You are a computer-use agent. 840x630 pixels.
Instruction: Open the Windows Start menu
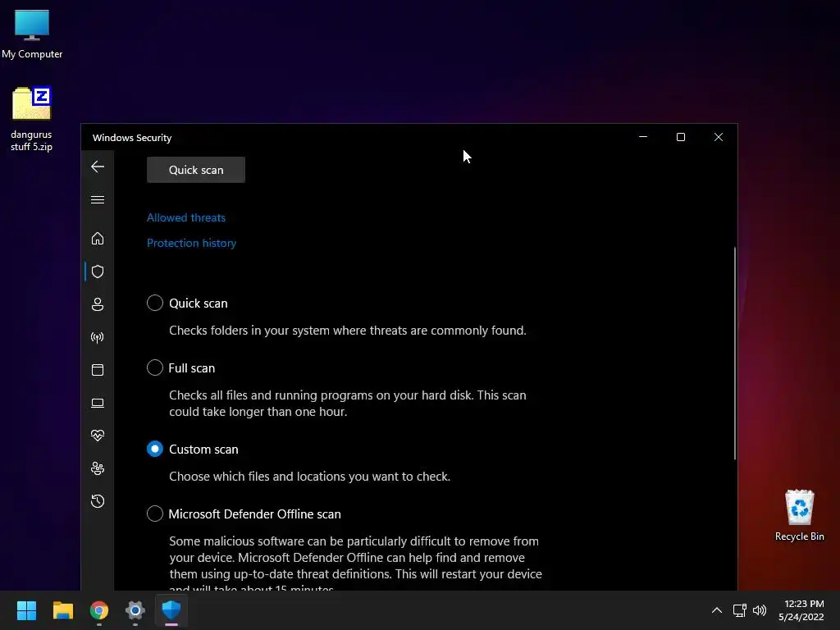point(27,610)
